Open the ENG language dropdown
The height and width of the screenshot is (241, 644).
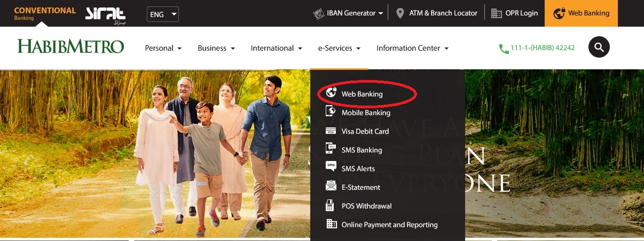162,14
